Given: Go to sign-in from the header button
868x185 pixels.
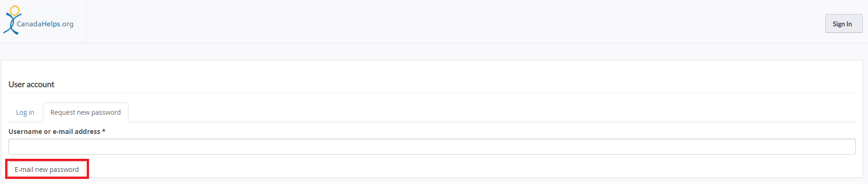Looking at the screenshot, I should 844,24.
